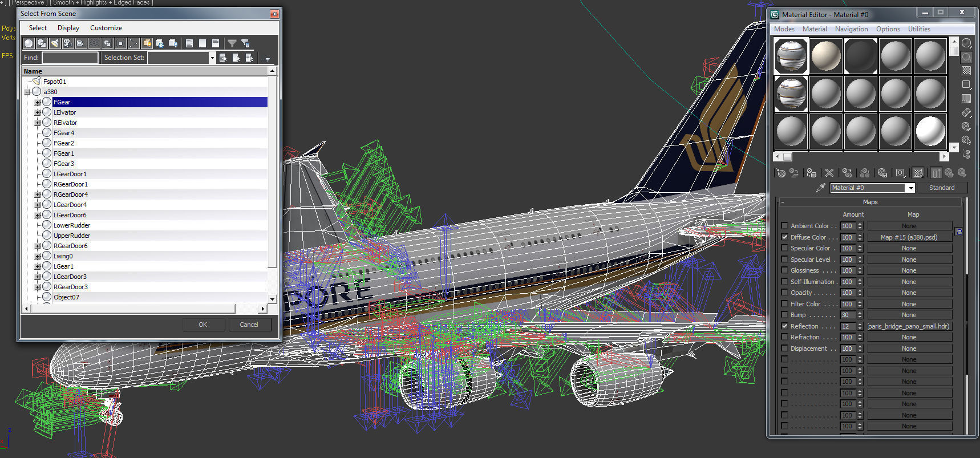Click Go Forward to Sibling icon

[962, 173]
